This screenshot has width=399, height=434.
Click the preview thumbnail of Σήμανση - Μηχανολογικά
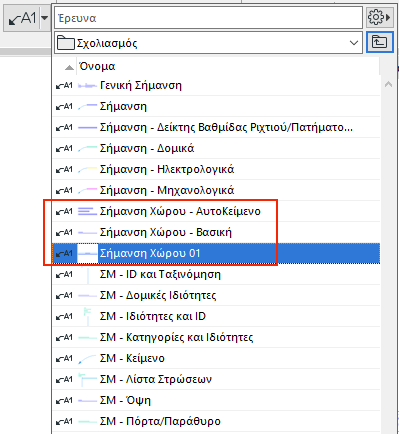pos(88,190)
